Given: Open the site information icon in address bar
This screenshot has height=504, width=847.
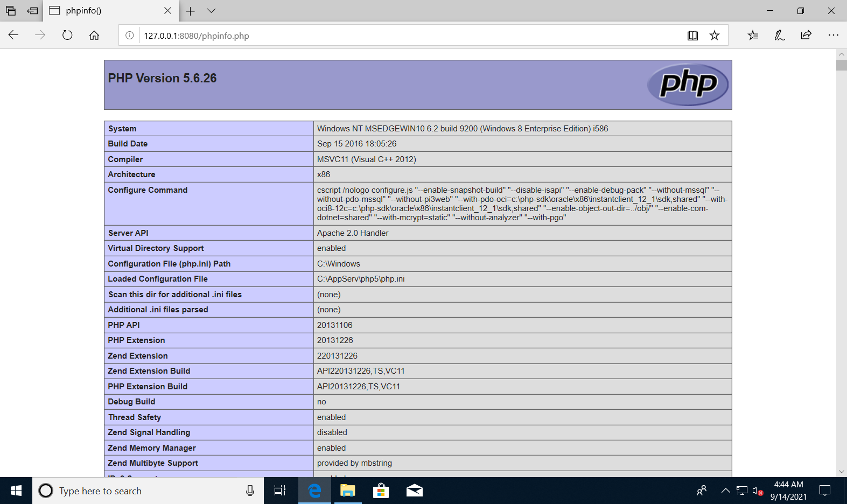Looking at the screenshot, I should [x=130, y=36].
